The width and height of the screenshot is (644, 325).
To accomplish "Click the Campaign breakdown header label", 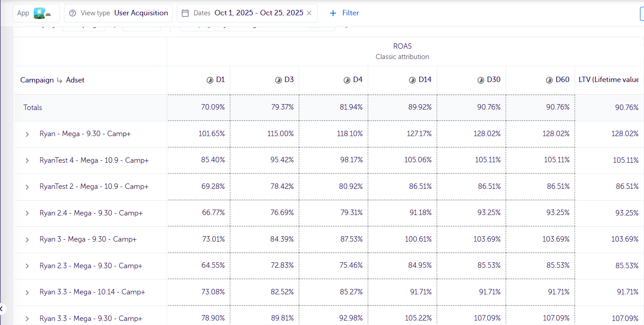I will 37,80.
